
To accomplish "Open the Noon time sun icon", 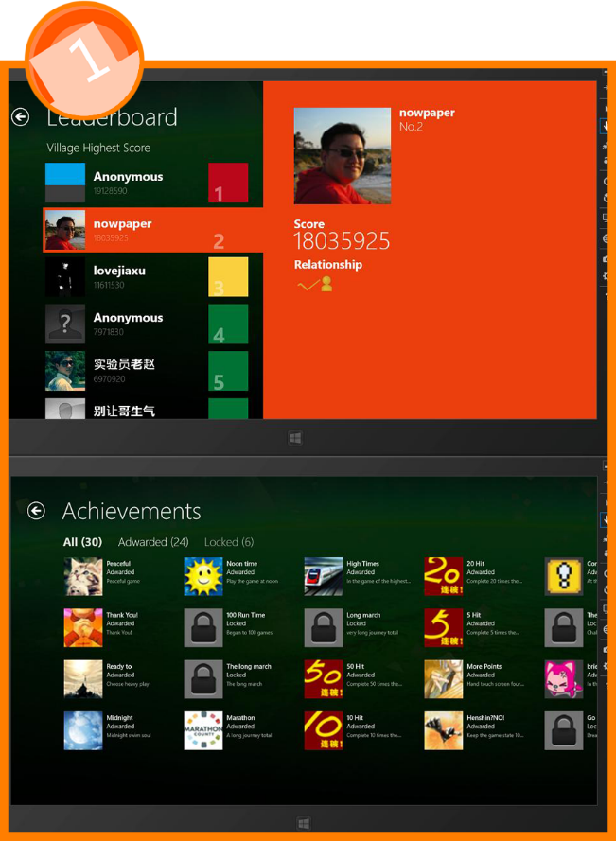I will pos(203,576).
